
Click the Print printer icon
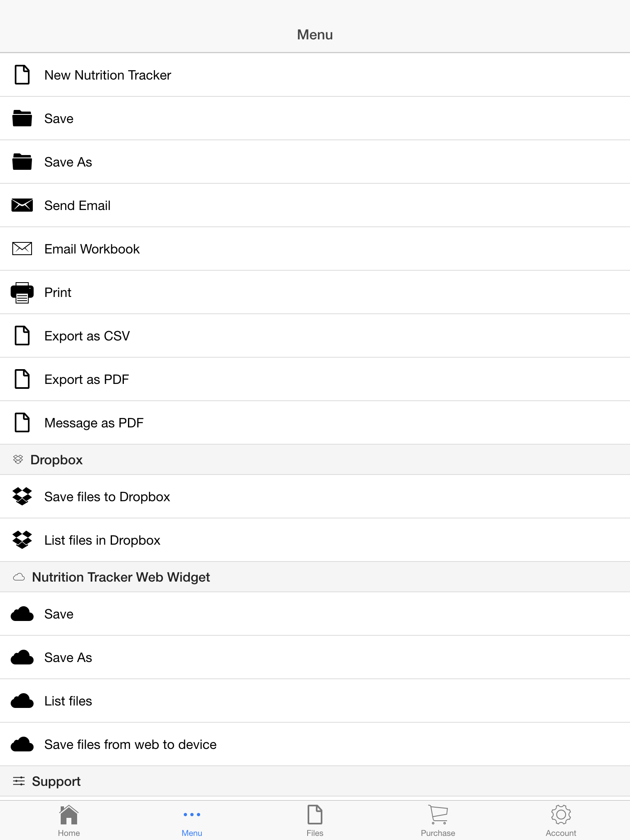click(x=22, y=292)
